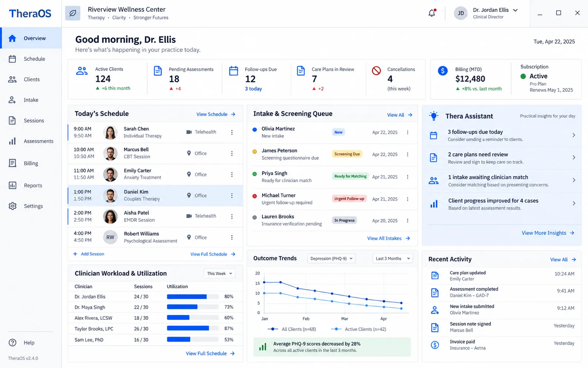Click the Thera Assistant lightbulb icon

tap(434, 116)
